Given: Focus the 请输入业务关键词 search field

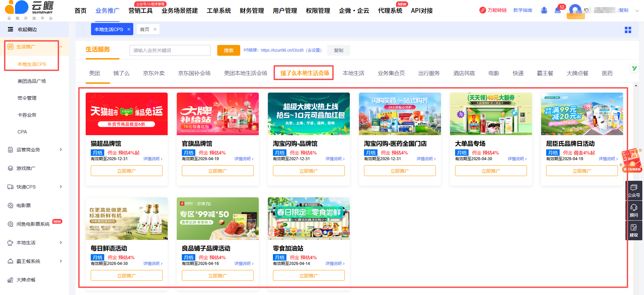Looking at the screenshot, I should coord(170,50).
